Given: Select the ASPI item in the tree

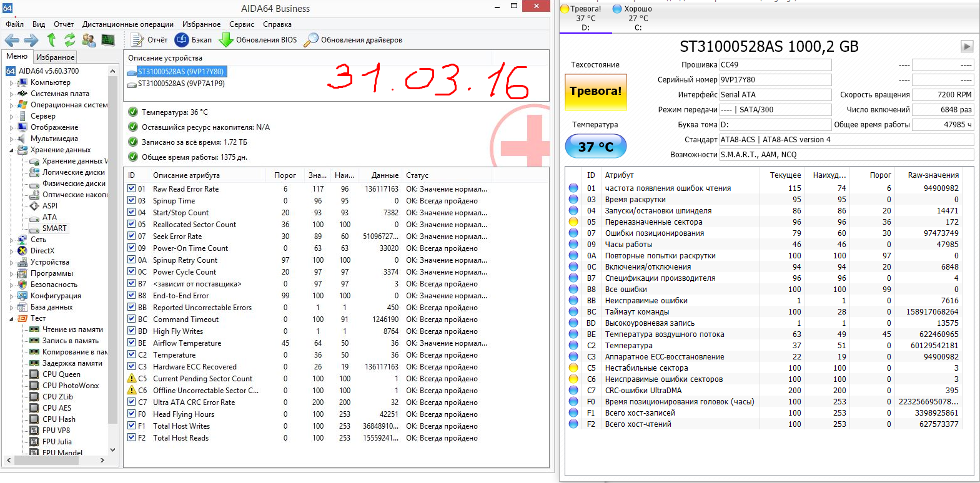Looking at the screenshot, I should 50,206.
